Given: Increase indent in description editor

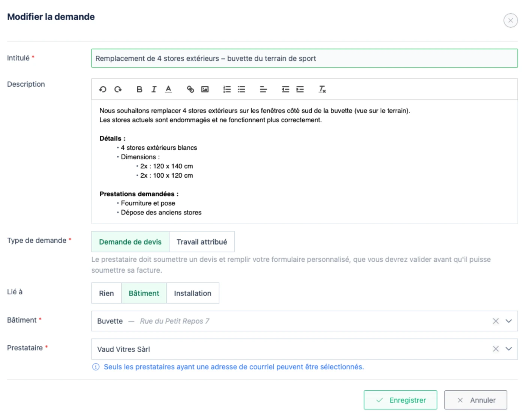Looking at the screenshot, I should 300,89.
